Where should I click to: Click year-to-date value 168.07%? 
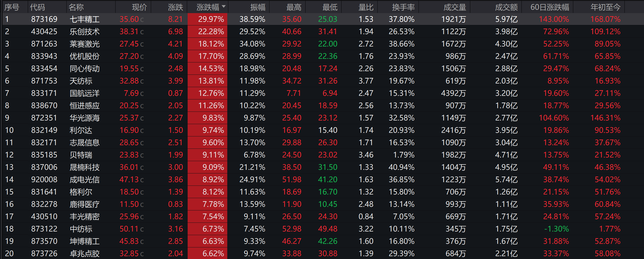click(x=605, y=19)
